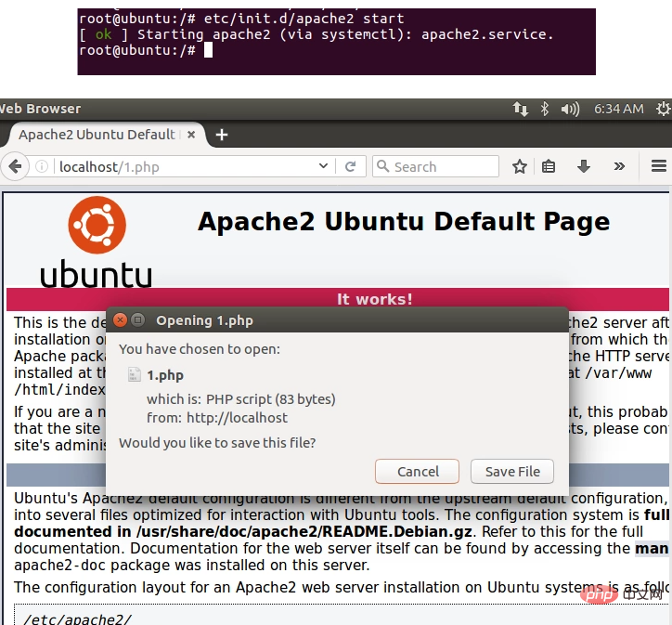Click the localhost/1.php address field
672x625 pixels.
pos(187,166)
